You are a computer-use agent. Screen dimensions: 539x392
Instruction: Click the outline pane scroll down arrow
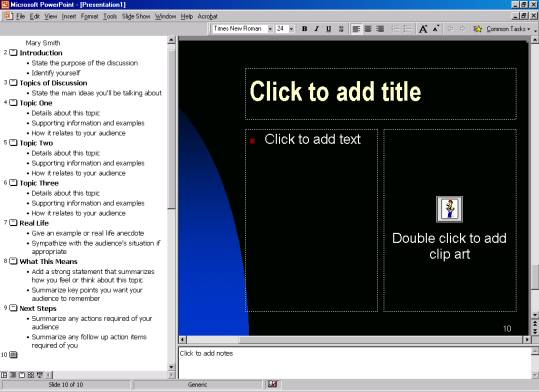click(172, 367)
